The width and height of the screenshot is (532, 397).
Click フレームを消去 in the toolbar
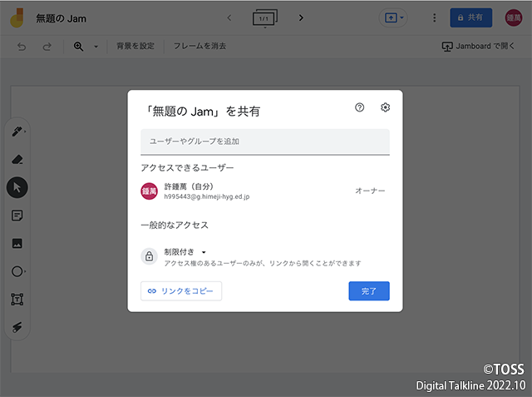coord(199,47)
